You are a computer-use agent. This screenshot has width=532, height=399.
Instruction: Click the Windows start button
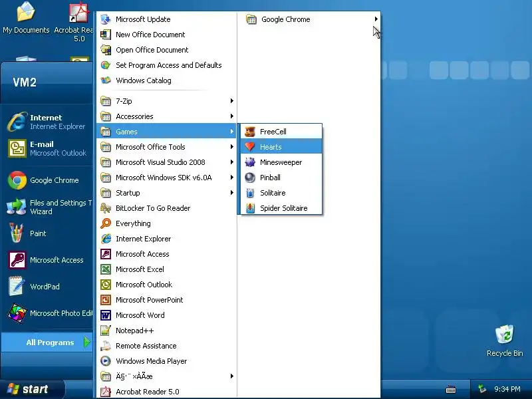point(32,389)
